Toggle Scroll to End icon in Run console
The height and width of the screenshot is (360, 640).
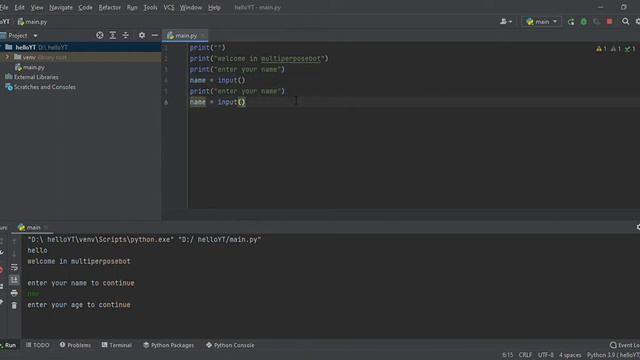click(x=14, y=280)
